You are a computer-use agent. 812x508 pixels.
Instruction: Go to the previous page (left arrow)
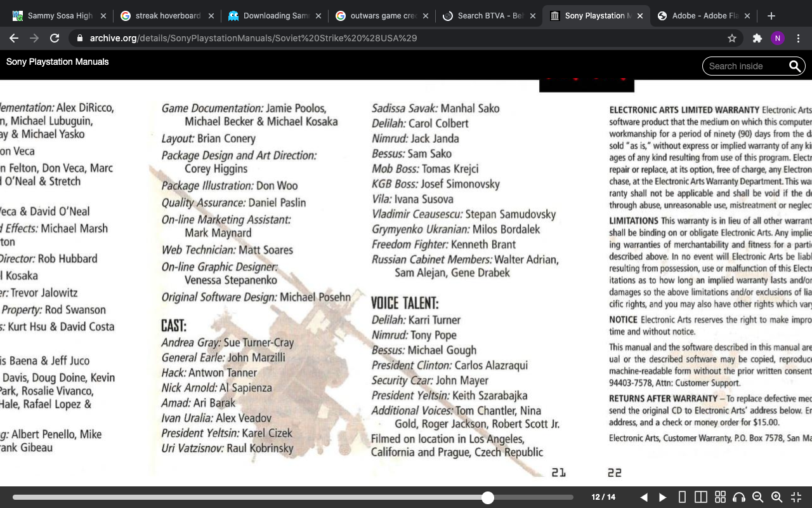pyautogui.click(x=644, y=497)
